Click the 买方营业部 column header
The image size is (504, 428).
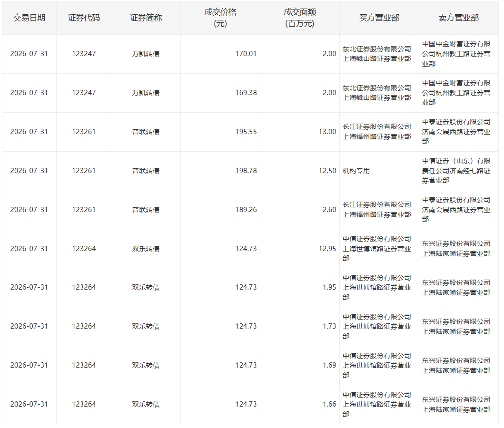379,18
